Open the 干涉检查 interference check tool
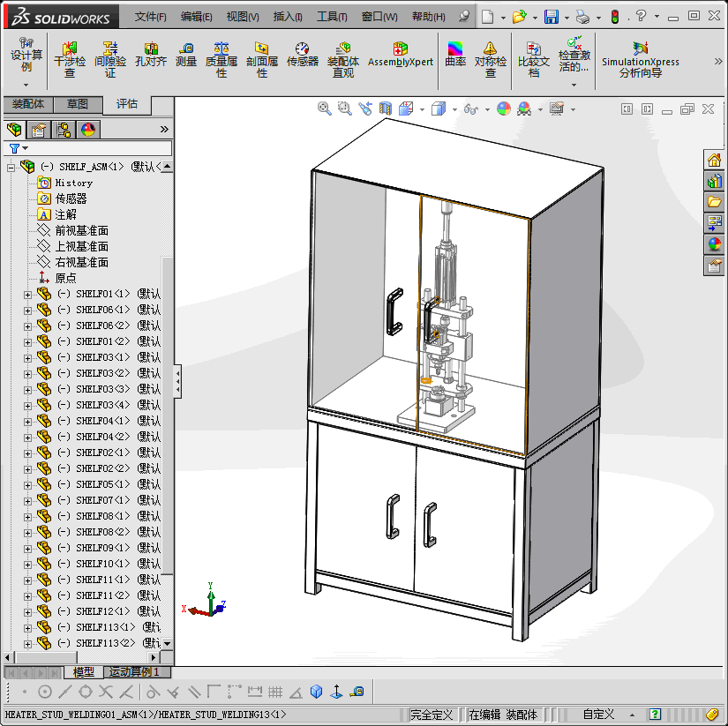The width and height of the screenshot is (728, 726). 70,60
